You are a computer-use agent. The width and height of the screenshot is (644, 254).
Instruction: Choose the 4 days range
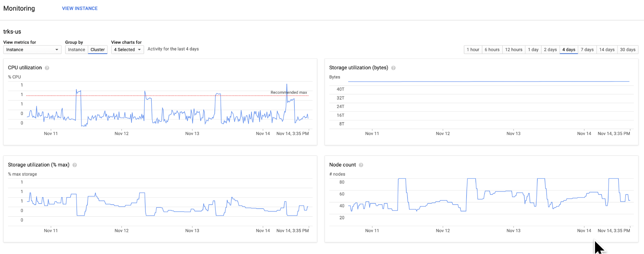point(569,50)
